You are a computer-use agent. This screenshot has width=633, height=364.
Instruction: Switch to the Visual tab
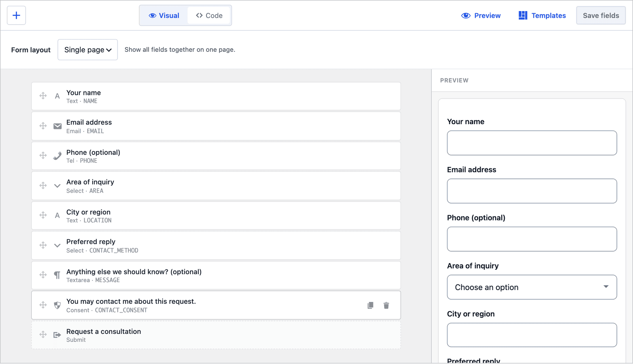[164, 15]
